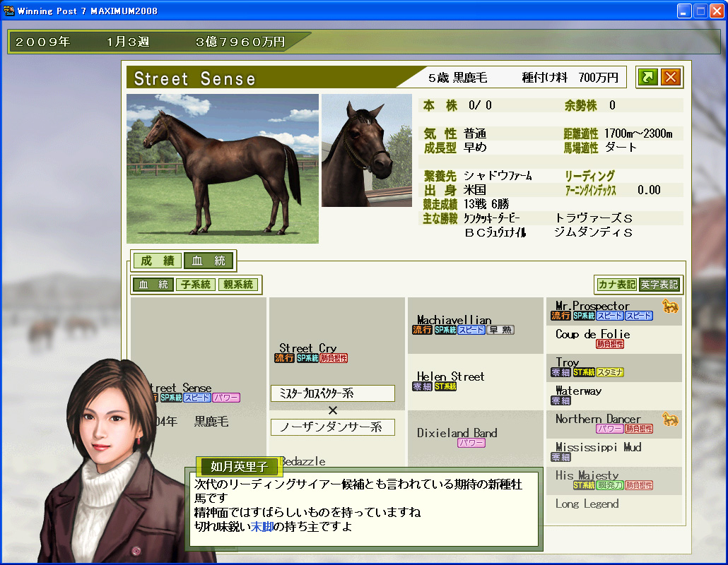Click the ST系統 badge under Troy
This screenshot has width=728, height=565.
click(584, 372)
